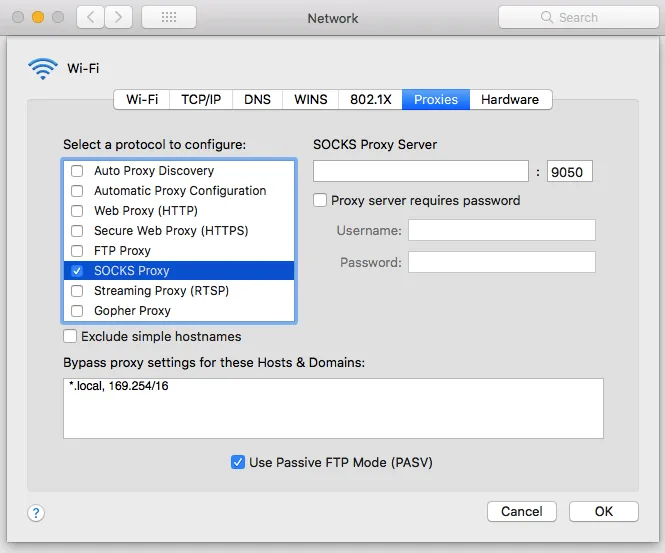The height and width of the screenshot is (553, 665).
Task: Select the Gopher Proxy row label
Action: [x=132, y=311]
